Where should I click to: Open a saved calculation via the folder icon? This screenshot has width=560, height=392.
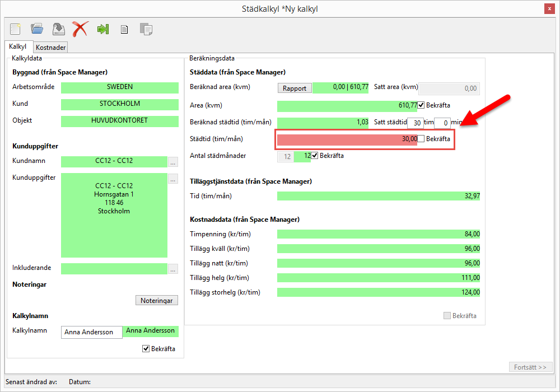pos(37,29)
